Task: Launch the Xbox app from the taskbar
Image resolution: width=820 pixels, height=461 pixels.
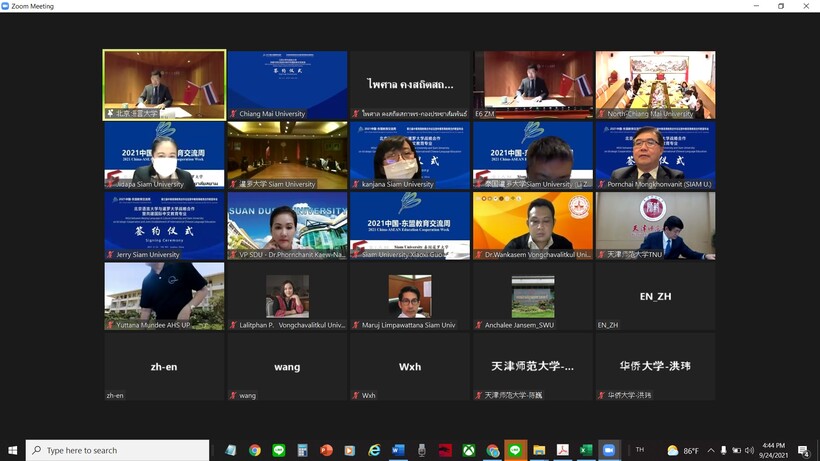Action: [x=469, y=450]
